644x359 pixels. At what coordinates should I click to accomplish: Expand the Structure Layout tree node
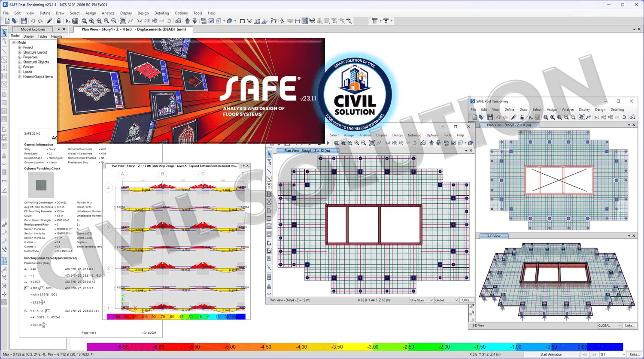click(x=20, y=52)
